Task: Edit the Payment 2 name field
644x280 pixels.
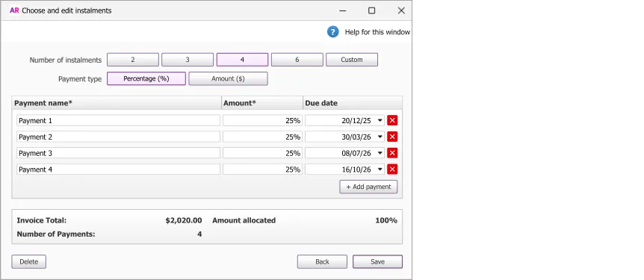Action: click(x=118, y=137)
